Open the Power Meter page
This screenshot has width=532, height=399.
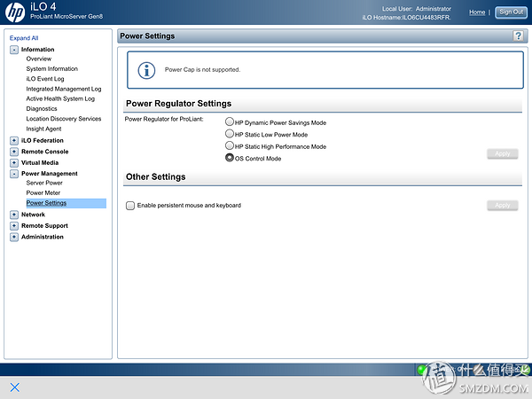click(43, 193)
